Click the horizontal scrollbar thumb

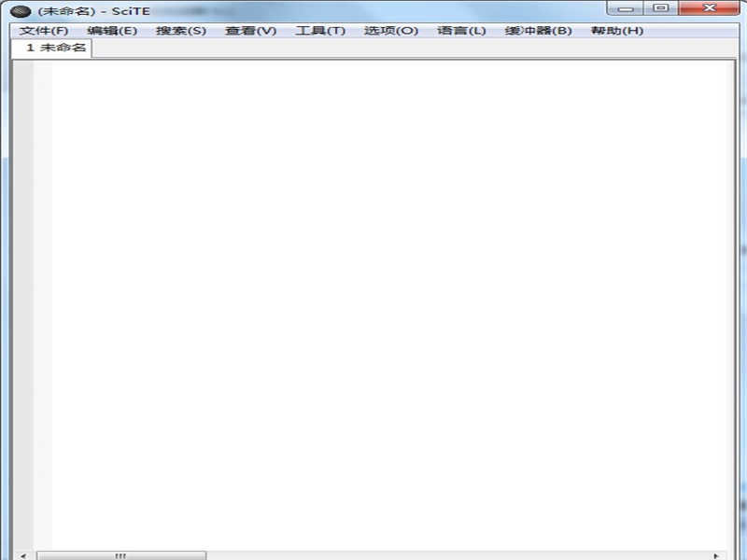tap(120, 555)
